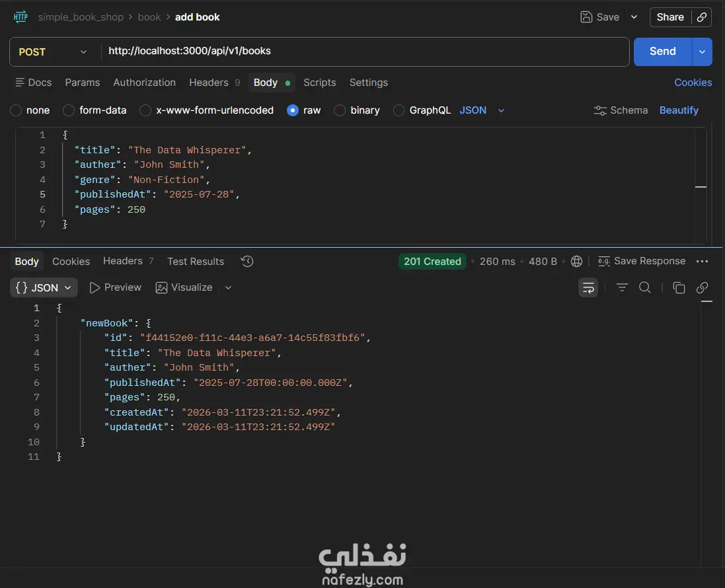Copy the response body to clipboard

click(679, 287)
